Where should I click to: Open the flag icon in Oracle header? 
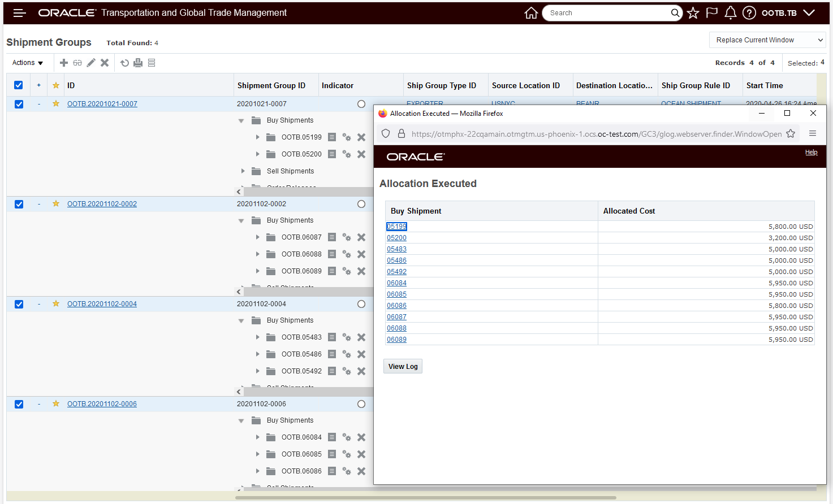[712, 13]
